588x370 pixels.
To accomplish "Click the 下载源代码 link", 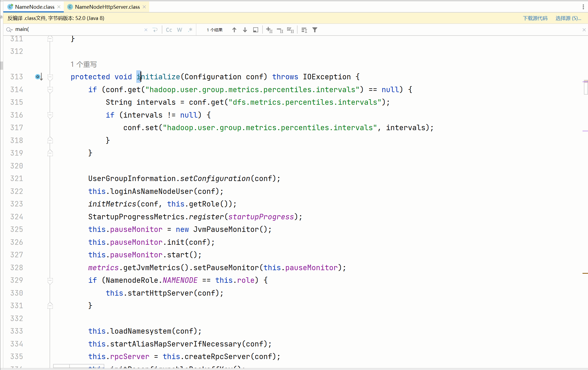I will coord(535,18).
